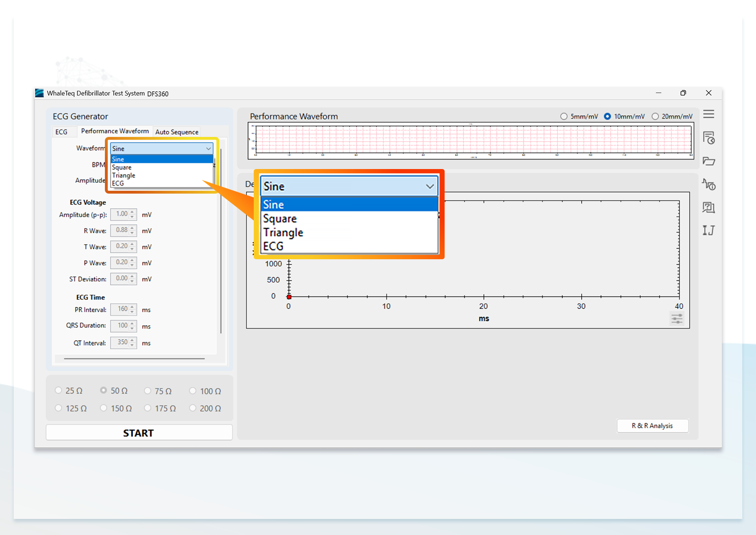Screen dimensions: 756x535
Task: Select the 5mm/mV sensitivity option
Action: point(579,116)
